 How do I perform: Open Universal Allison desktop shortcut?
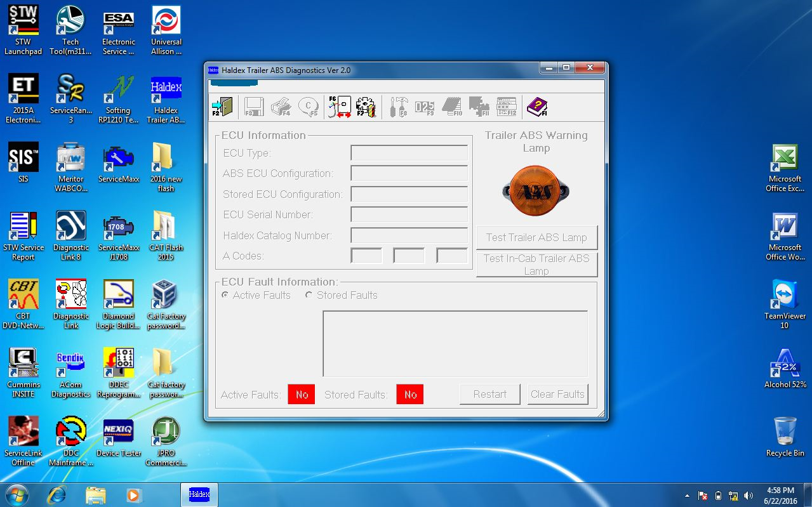(166, 30)
